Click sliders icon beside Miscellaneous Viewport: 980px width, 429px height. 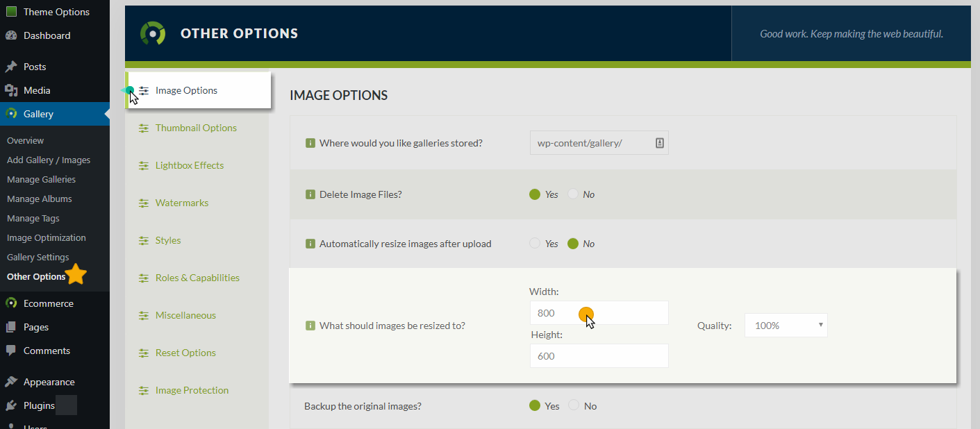point(144,315)
